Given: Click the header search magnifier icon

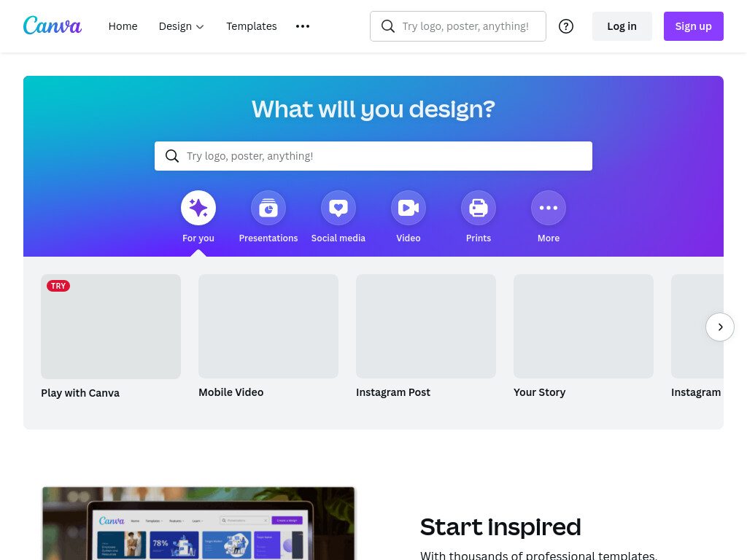Looking at the screenshot, I should coord(388,26).
